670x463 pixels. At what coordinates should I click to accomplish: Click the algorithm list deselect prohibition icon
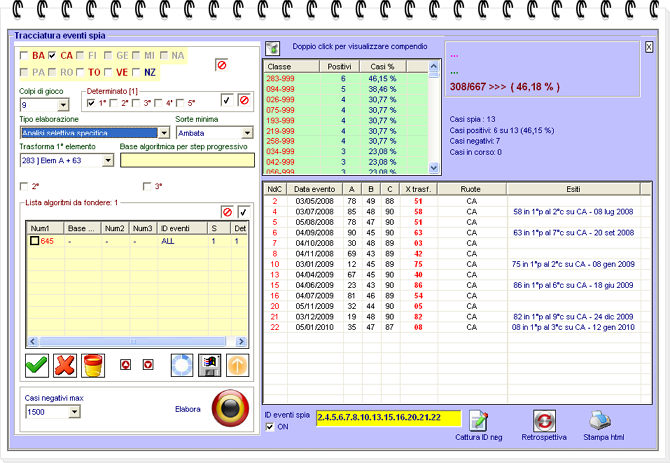pos(227,212)
